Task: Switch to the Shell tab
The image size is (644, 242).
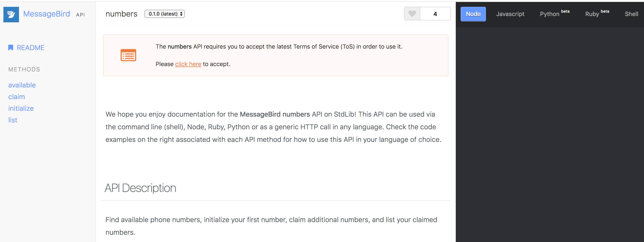Action: click(x=631, y=14)
